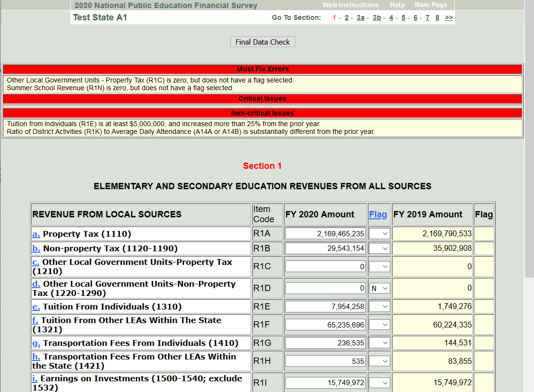The image size is (534, 392).
Task: Click FY 2020 amount field for R1A
Action: pos(325,234)
